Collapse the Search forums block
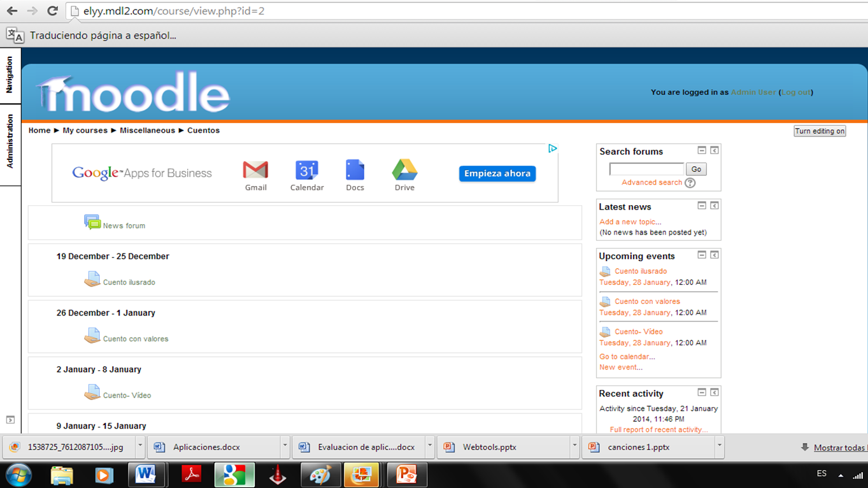This screenshot has height=488, width=868. [702, 150]
